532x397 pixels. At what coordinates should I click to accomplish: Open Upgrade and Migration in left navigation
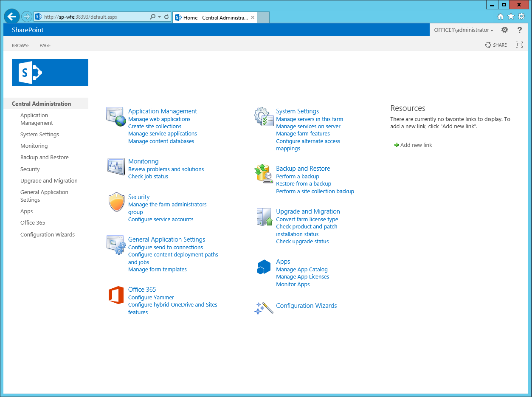49,181
